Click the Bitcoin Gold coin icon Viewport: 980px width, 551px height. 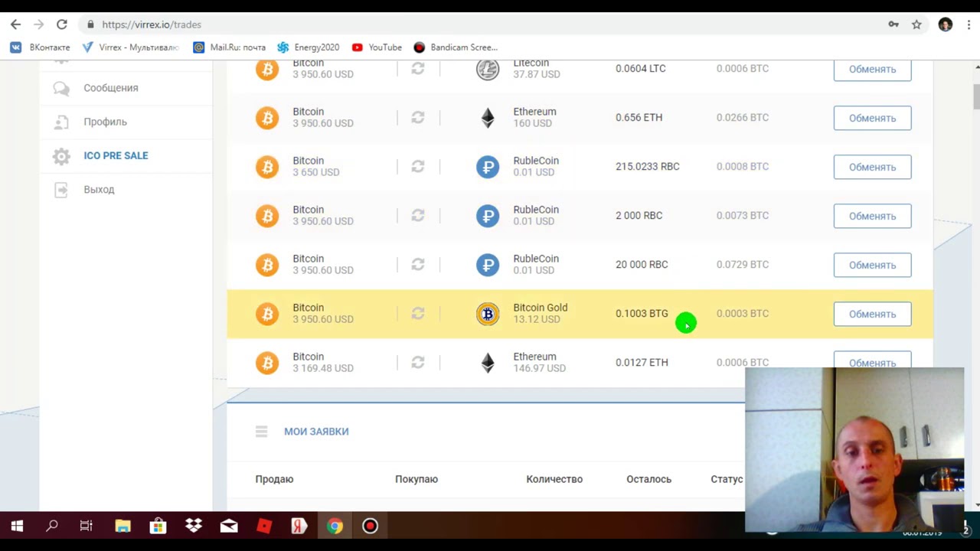pos(488,314)
